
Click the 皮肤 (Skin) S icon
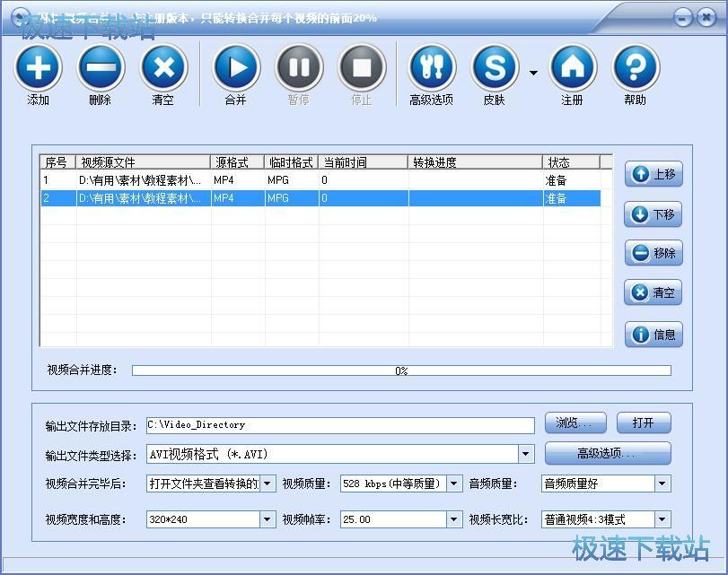tap(495, 67)
